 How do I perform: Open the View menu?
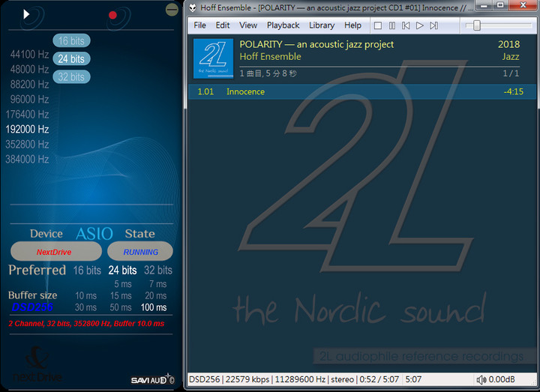click(x=248, y=25)
